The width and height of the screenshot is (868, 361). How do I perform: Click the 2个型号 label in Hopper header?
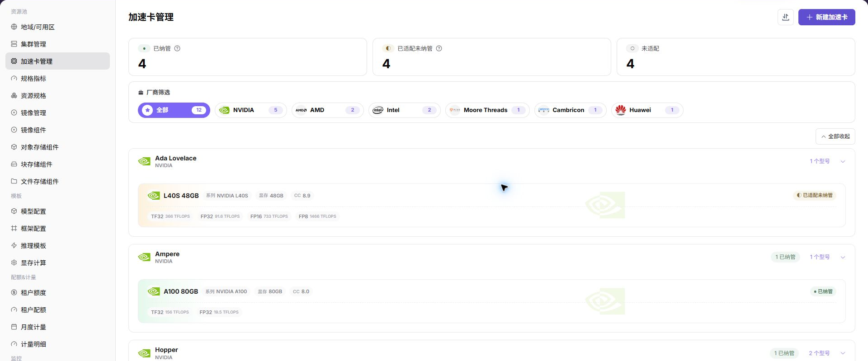819,353
